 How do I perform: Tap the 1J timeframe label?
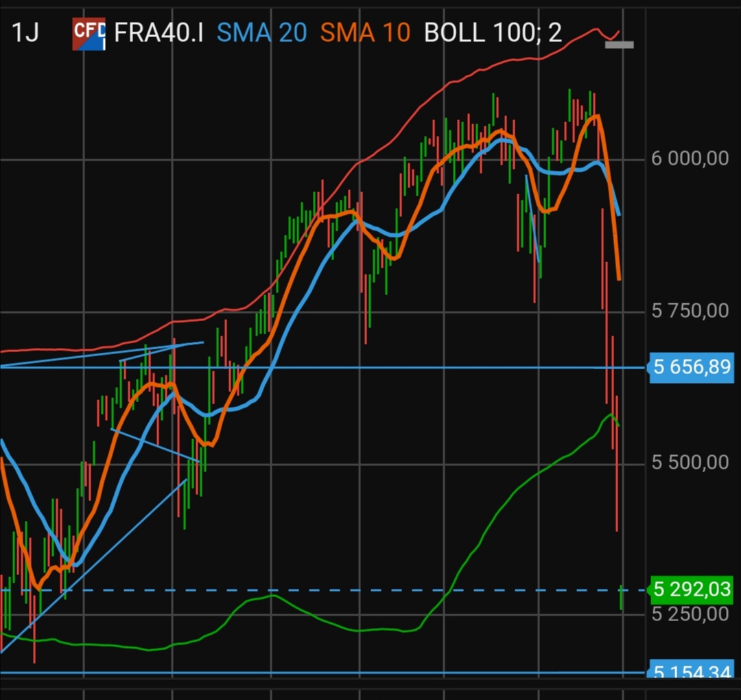tap(25, 33)
